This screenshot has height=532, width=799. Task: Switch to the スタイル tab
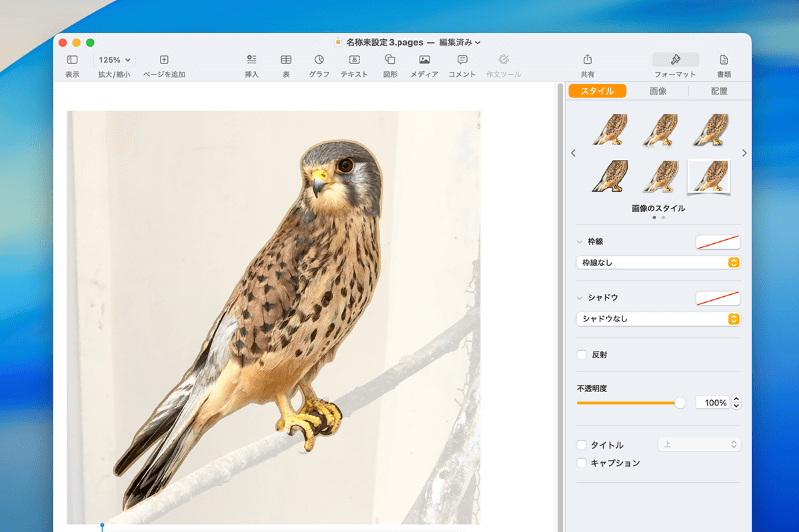tap(597, 91)
